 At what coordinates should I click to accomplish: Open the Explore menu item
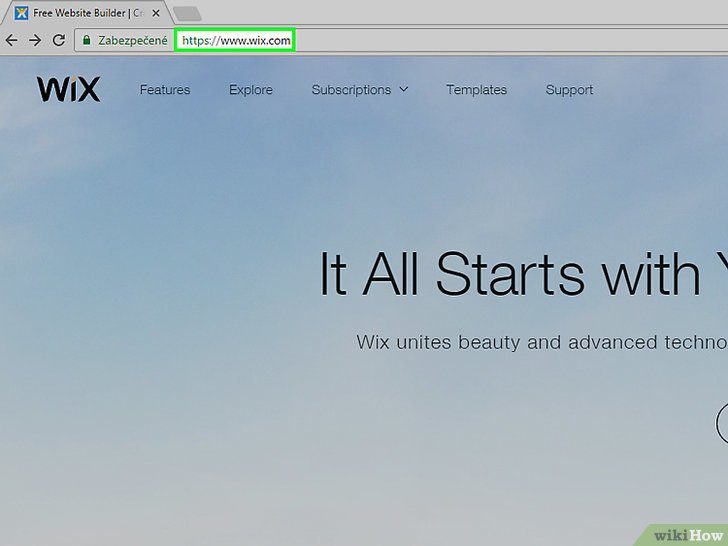pyautogui.click(x=251, y=90)
